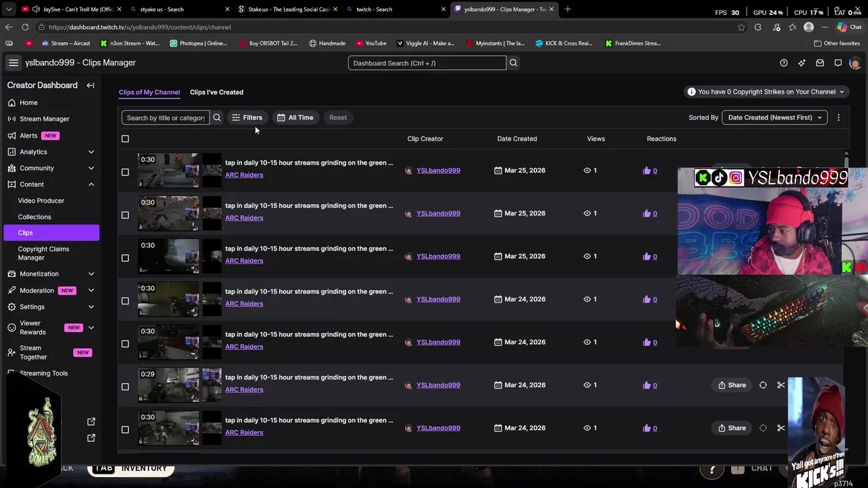Open the whispers chat bubble icon

(838, 63)
